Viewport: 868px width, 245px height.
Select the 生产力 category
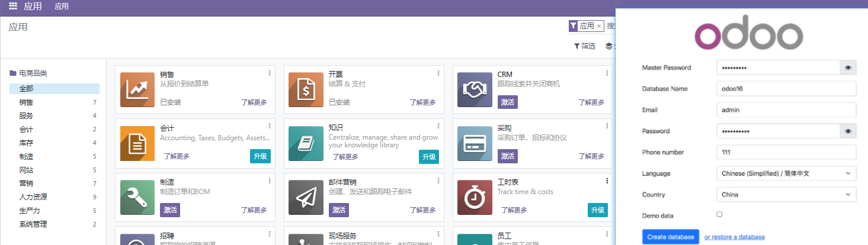(x=55, y=211)
